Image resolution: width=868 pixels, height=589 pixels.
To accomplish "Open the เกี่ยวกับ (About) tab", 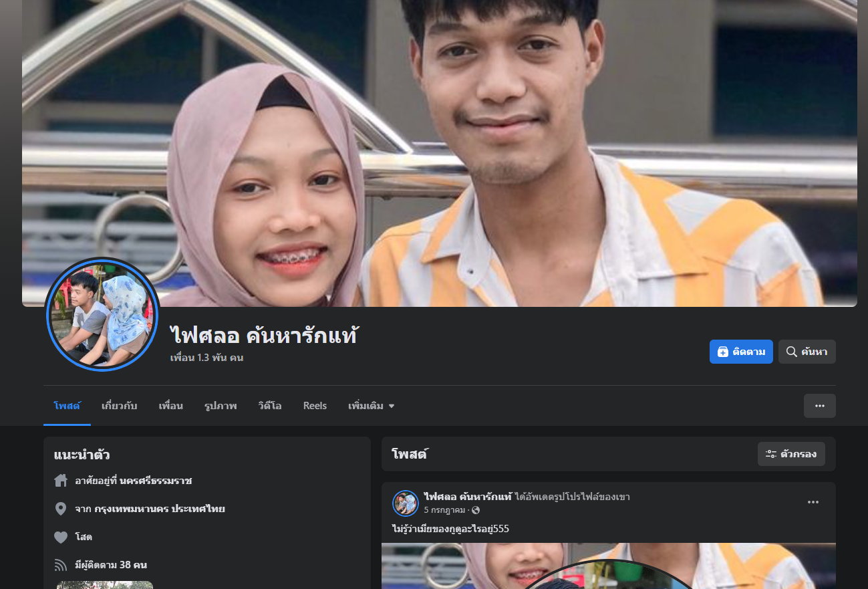I will pyautogui.click(x=120, y=406).
